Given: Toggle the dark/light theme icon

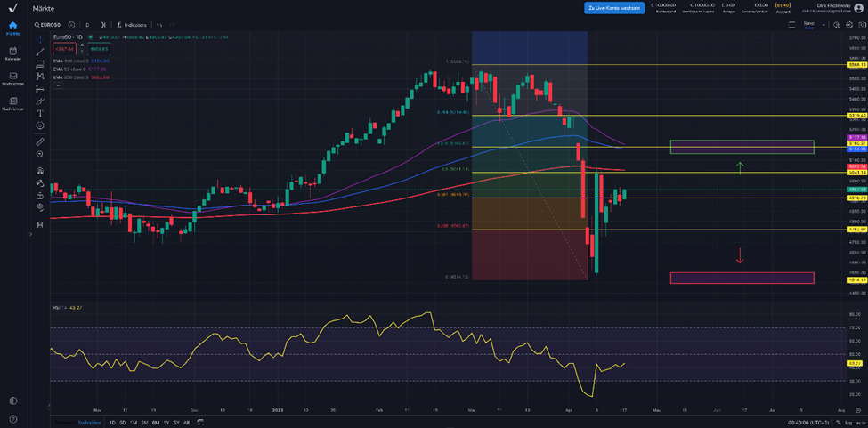Looking at the screenshot, I should [x=12, y=401].
